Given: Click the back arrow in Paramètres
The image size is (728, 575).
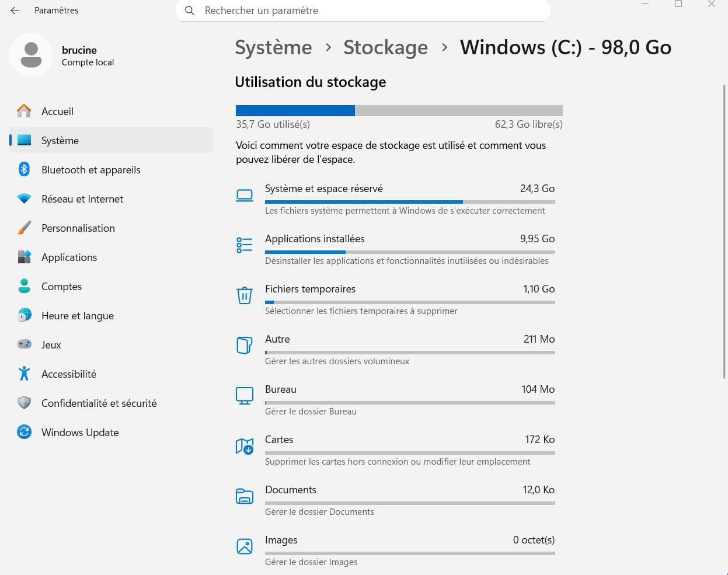Looking at the screenshot, I should [x=15, y=11].
